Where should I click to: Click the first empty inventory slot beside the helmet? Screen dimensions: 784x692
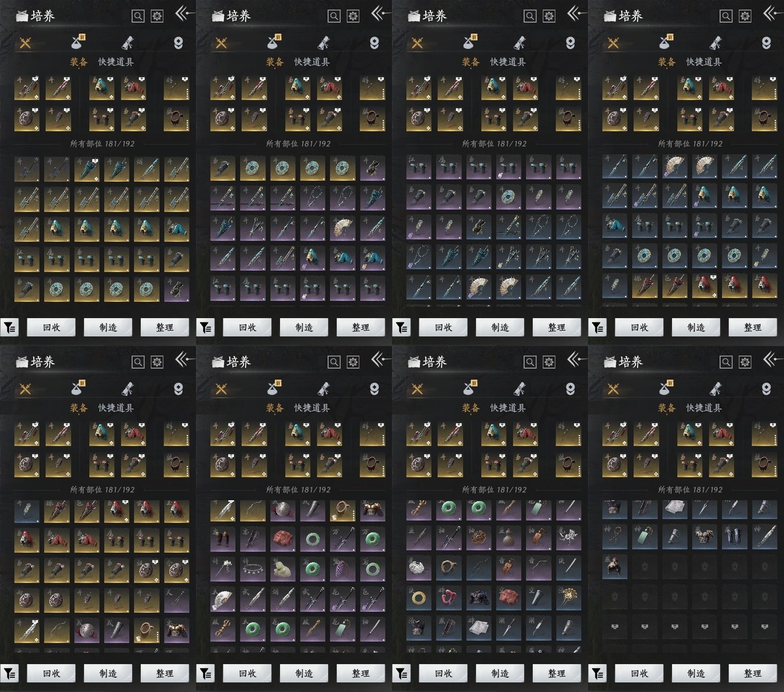(645, 567)
